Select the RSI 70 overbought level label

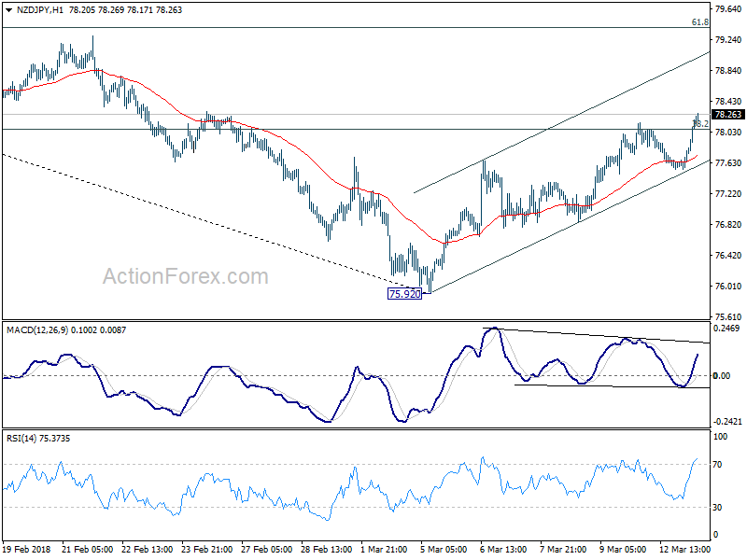pos(717,464)
